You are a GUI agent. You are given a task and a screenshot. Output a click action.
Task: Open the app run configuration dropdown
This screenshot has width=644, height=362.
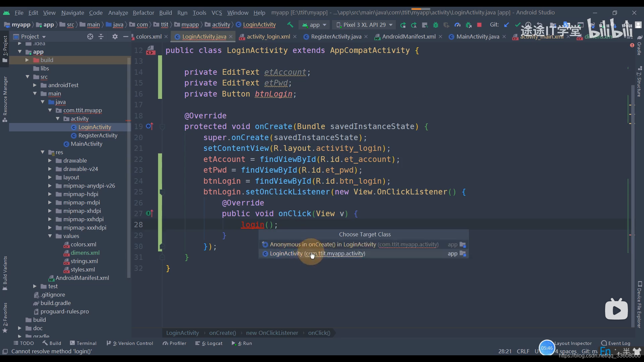tap(314, 25)
